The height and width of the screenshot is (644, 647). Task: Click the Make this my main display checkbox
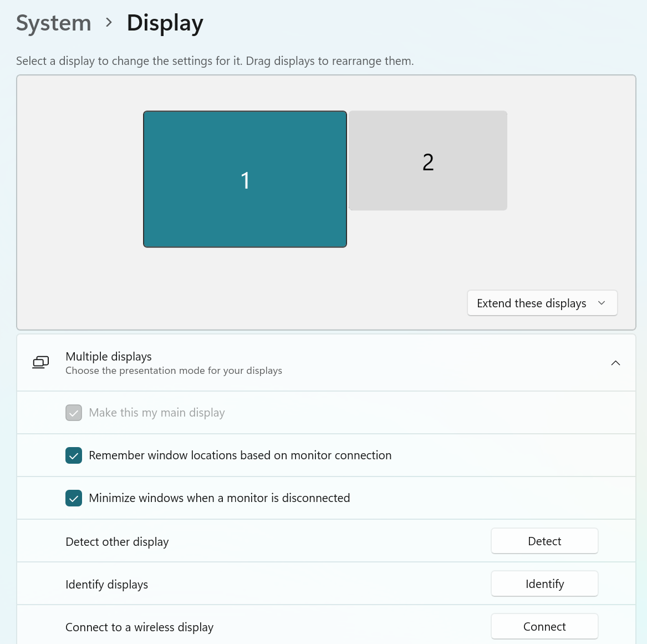point(74,413)
